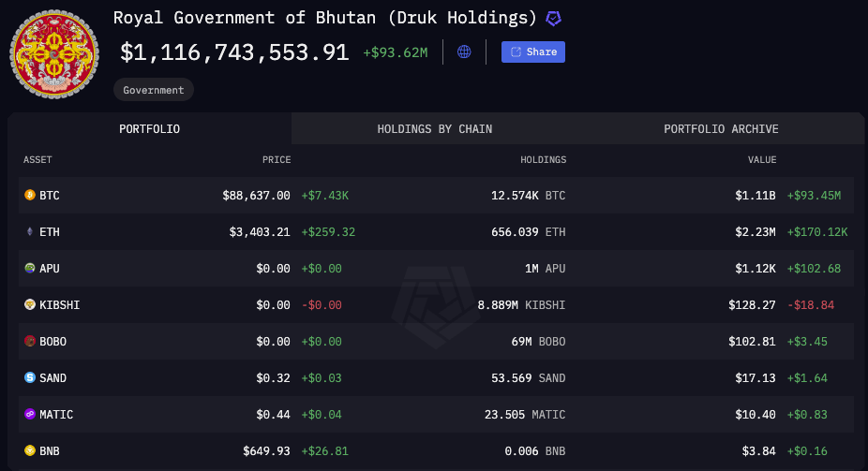Click the KIBSHI token icon
This screenshot has height=471, width=868.
coord(30,304)
